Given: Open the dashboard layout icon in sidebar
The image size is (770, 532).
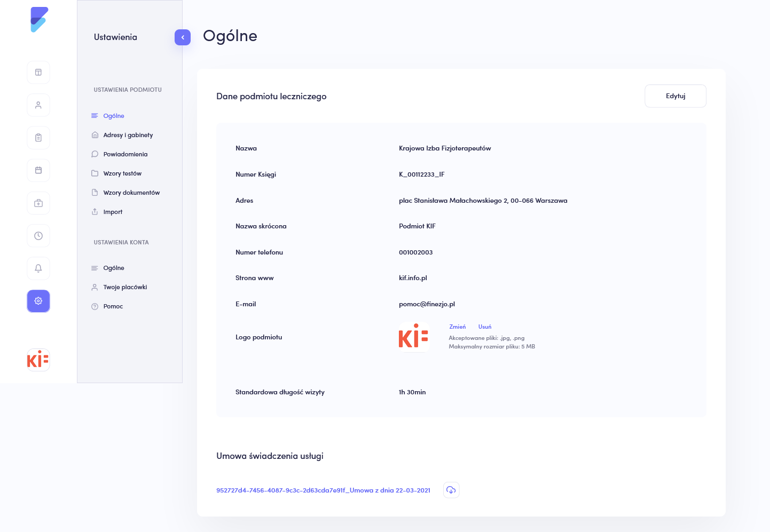Looking at the screenshot, I should (x=38, y=73).
